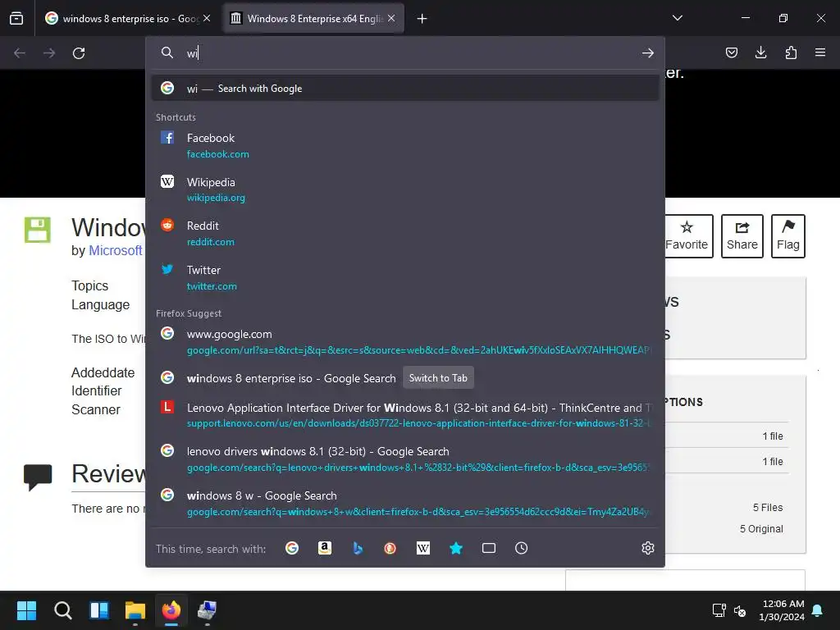Select the www.google.com suggestion

[x=405, y=342]
